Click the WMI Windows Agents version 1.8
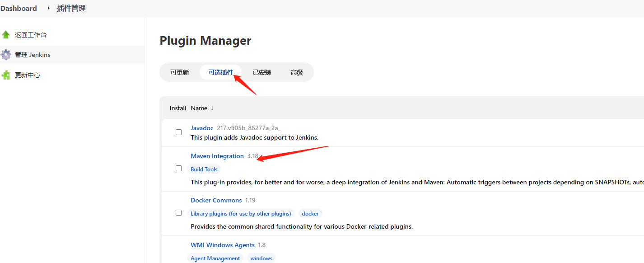 click(x=262, y=245)
